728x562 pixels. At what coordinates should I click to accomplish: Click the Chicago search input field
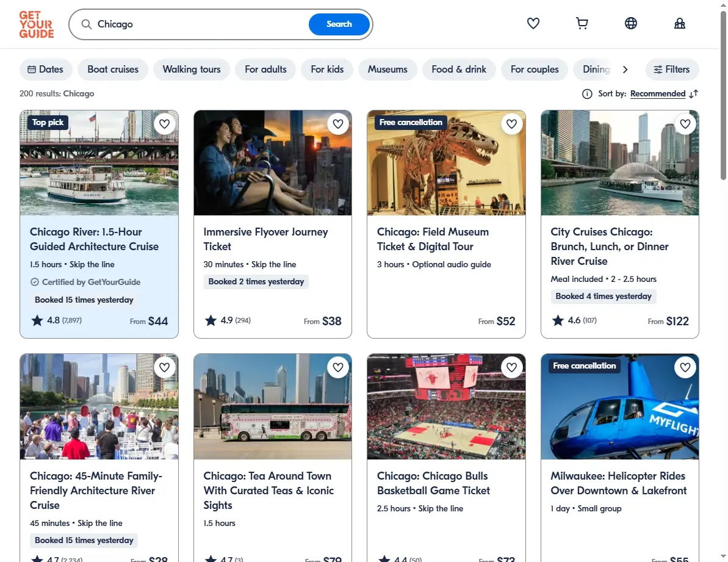pyautogui.click(x=200, y=24)
